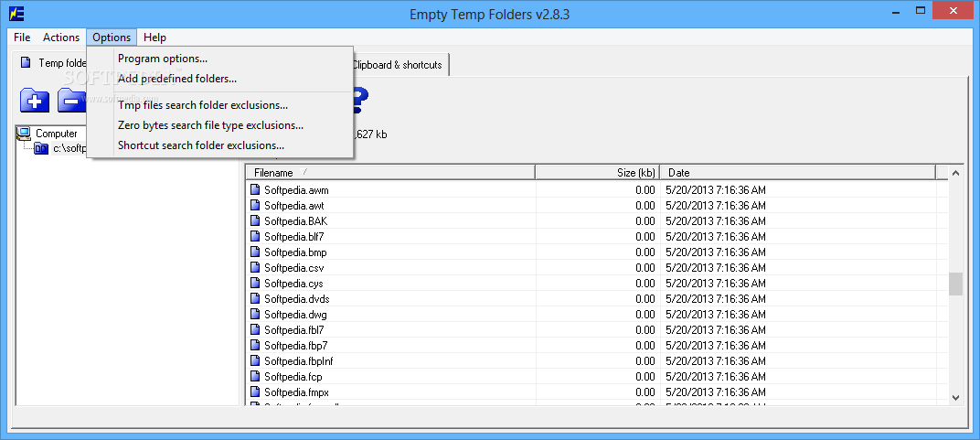
Task: Select the Softpedia.awm filename
Action: click(x=296, y=189)
